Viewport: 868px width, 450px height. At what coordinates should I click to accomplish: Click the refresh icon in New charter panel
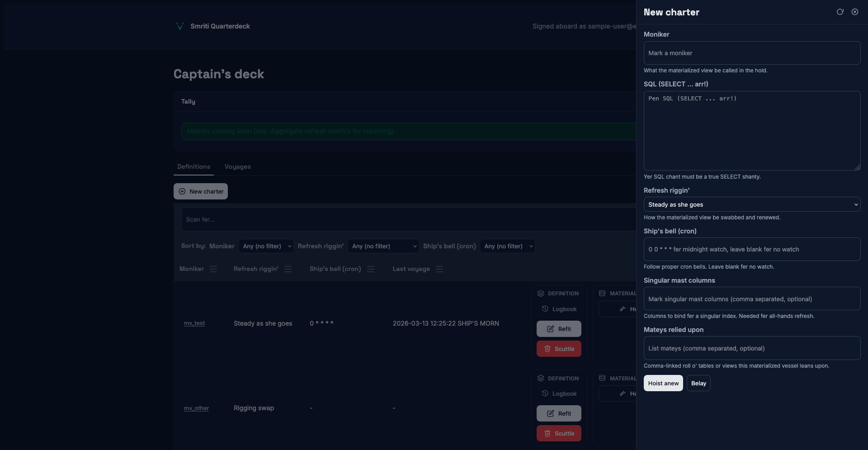pos(840,12)
